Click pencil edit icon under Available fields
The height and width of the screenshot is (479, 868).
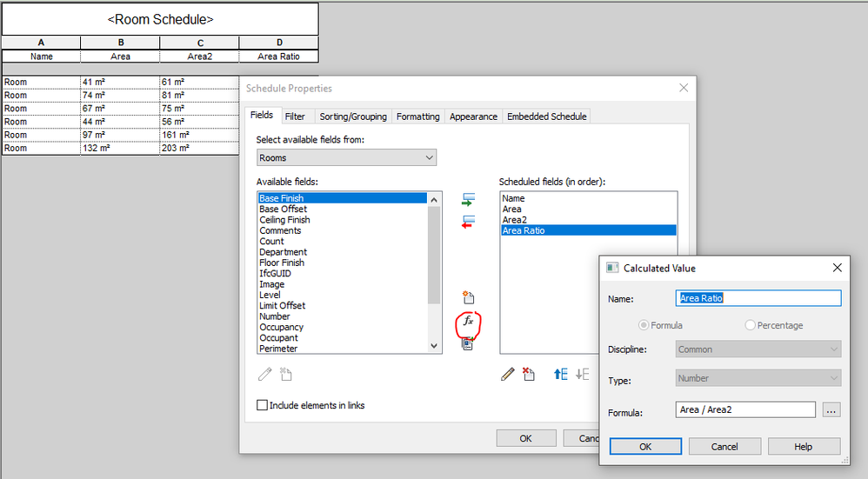[265, 375]
